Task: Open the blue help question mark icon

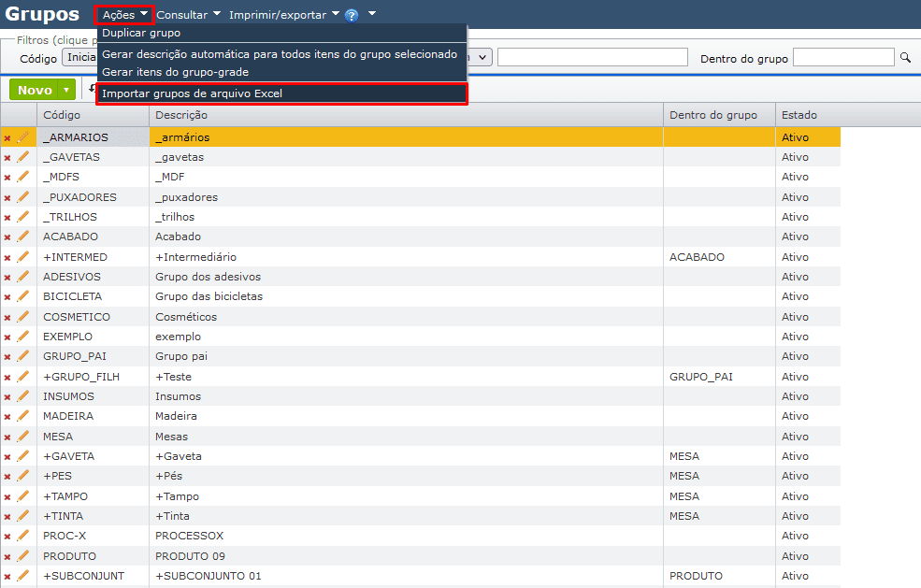Action: coord(352,15)
